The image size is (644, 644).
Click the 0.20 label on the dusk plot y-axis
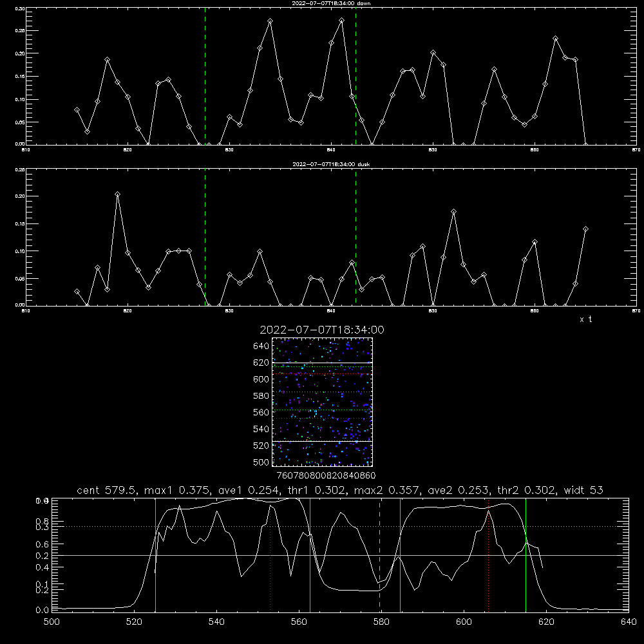(20, 196)
